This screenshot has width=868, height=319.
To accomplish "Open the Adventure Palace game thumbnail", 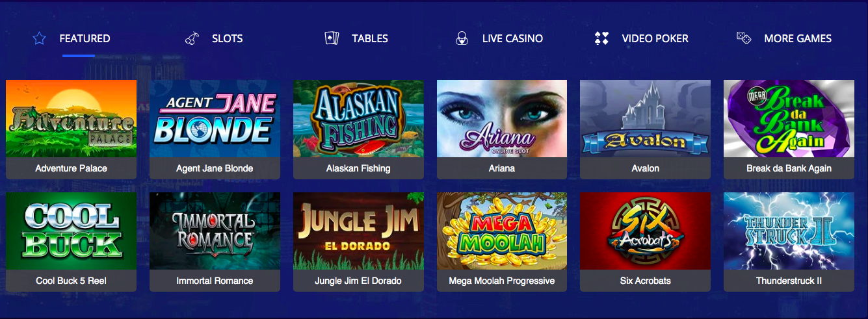I will pyautogui.click(x=72, y=118).
